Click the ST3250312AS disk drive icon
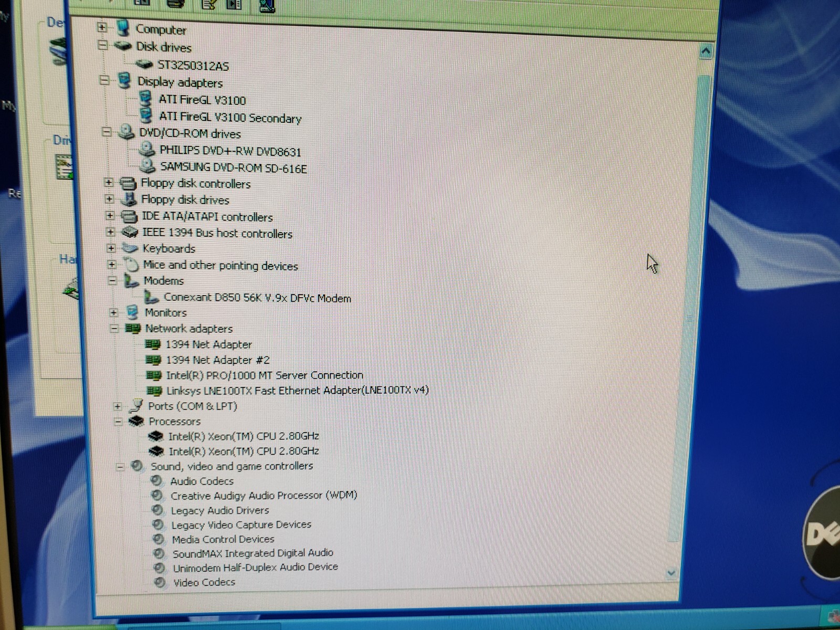 point(144,64)
